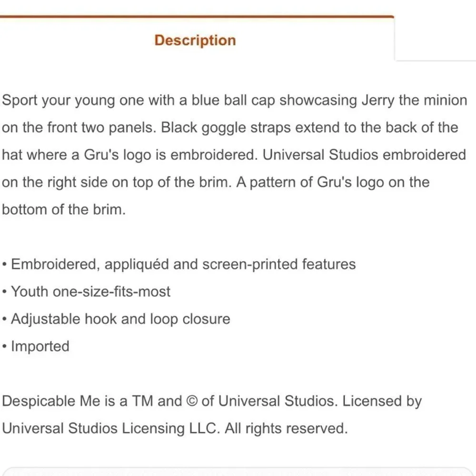Switch to the blank tab beside Description
The image size is (476, 476).
click(436, 38)
